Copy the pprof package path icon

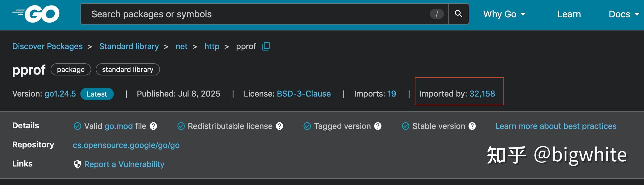(266, 46)
